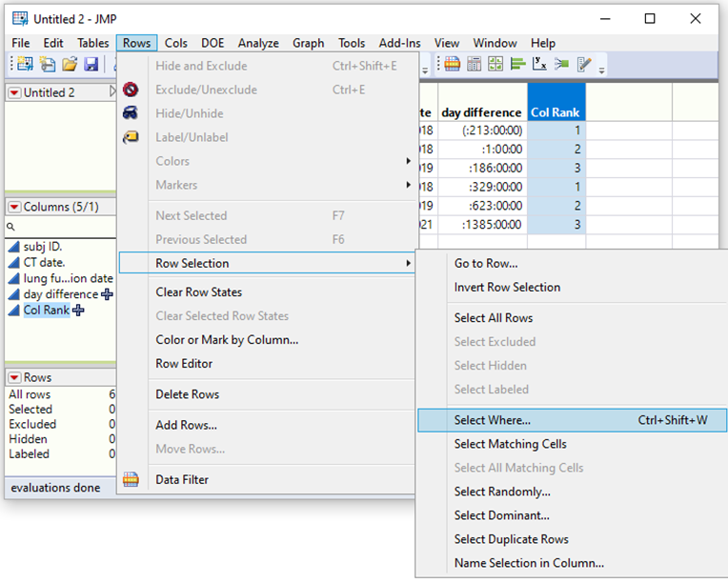Choose Clear Row States

click(x=199, y=291)
